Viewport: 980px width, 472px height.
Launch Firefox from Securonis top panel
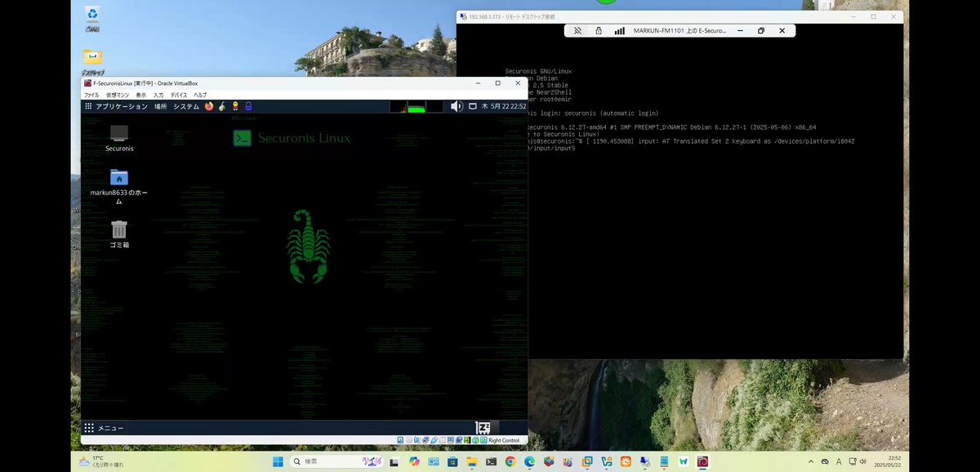point(209,106)
